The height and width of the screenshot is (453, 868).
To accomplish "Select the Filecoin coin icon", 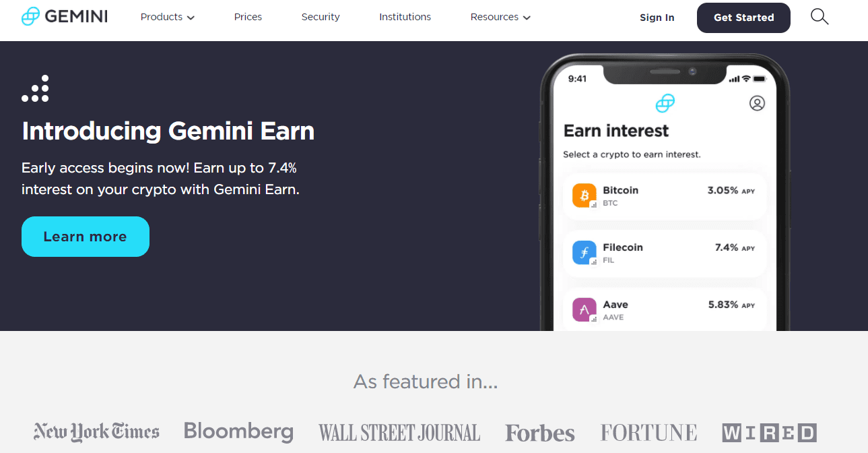I will [583, 252].
